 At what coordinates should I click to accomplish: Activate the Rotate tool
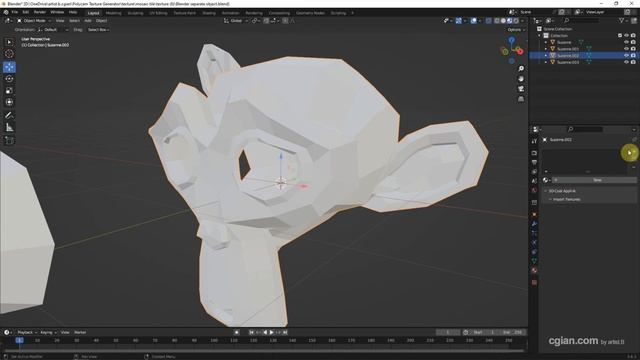pos(9,79)
